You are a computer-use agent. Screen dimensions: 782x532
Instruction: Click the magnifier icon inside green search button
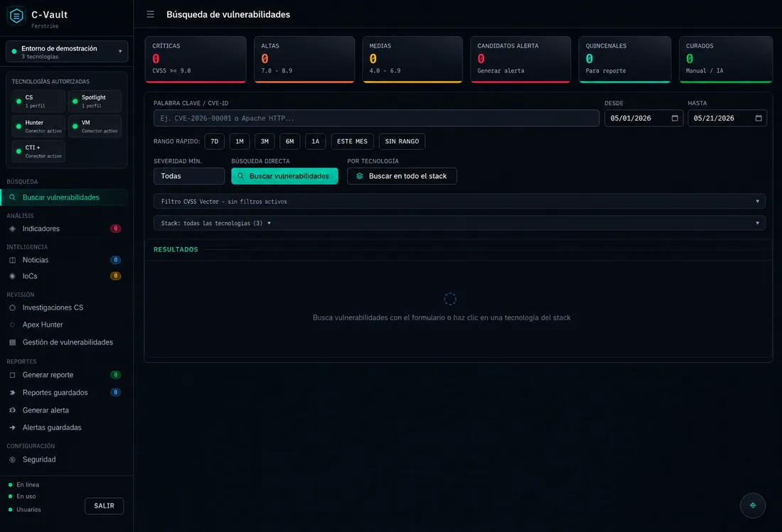[x=240, y=176]
